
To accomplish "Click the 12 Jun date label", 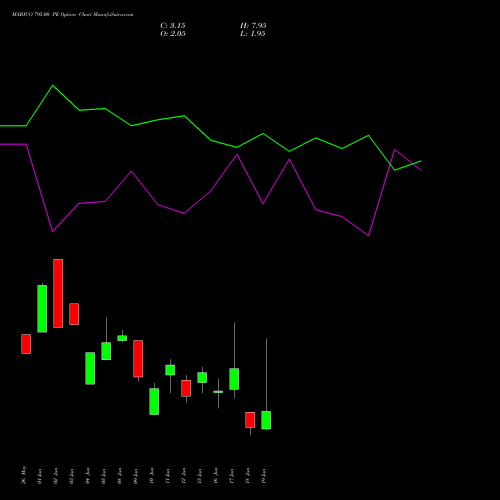I will 184,476.
